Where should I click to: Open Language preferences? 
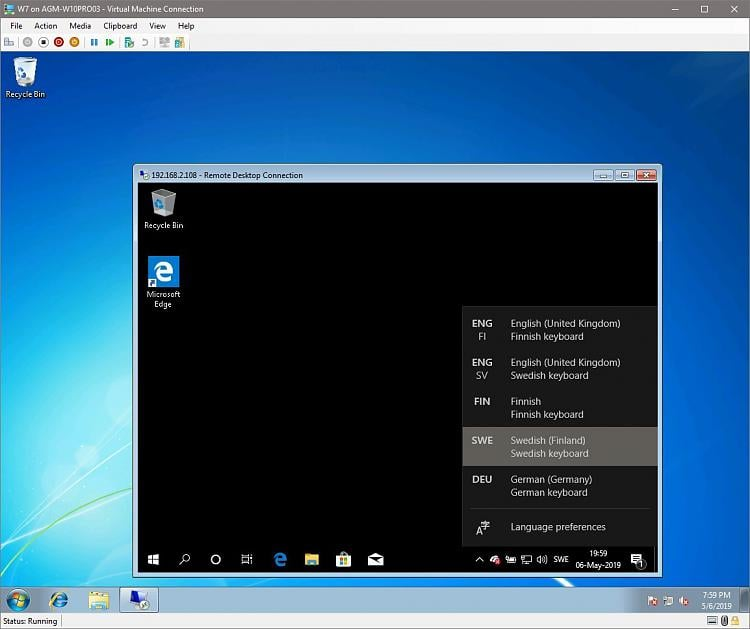point(560,527)
